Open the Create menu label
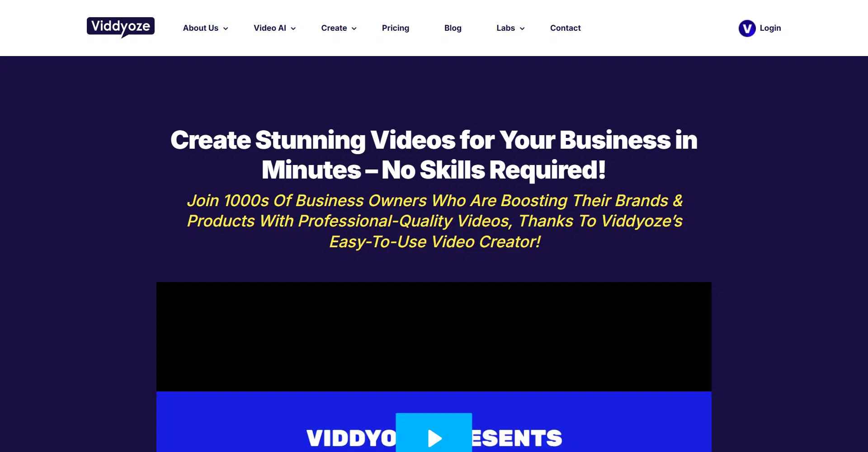This screenshot has height=452, width=868. point(334,28)
